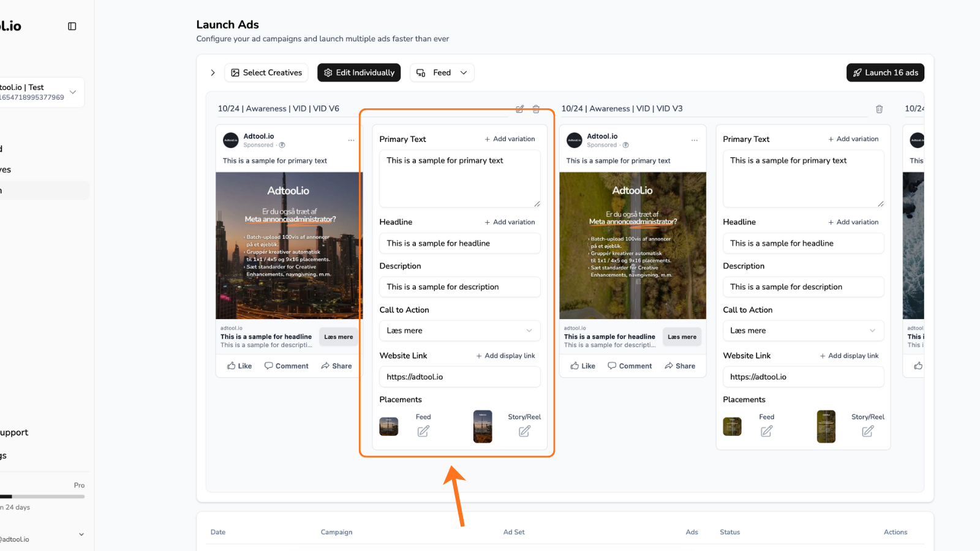Edit the VID V6 Story/Reel placement creative
Image resolution: width=980 pixels, height=551 pixels.
coord(524,431)
